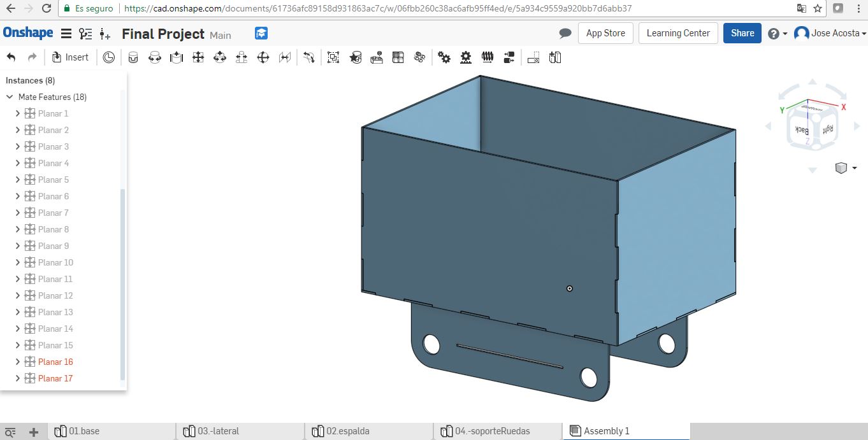This screenshot has height=440, width=868.
Task: Expand the Planar 7 mate
Action: tap(18, 213)
